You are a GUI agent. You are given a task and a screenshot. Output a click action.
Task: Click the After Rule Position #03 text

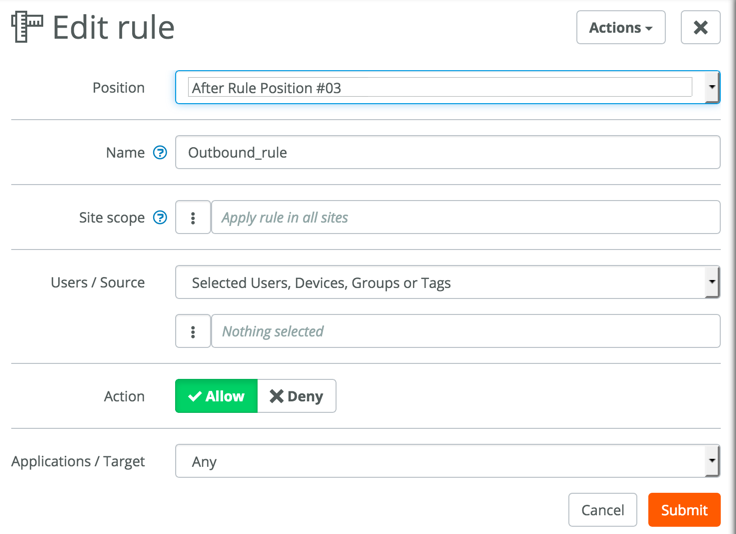click(x=266, y=88)
